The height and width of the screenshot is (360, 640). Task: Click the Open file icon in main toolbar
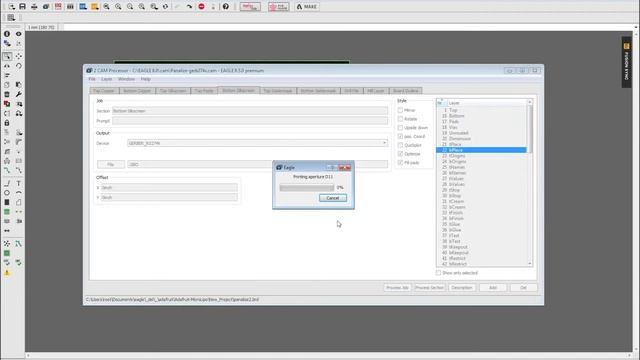point(11,7)
